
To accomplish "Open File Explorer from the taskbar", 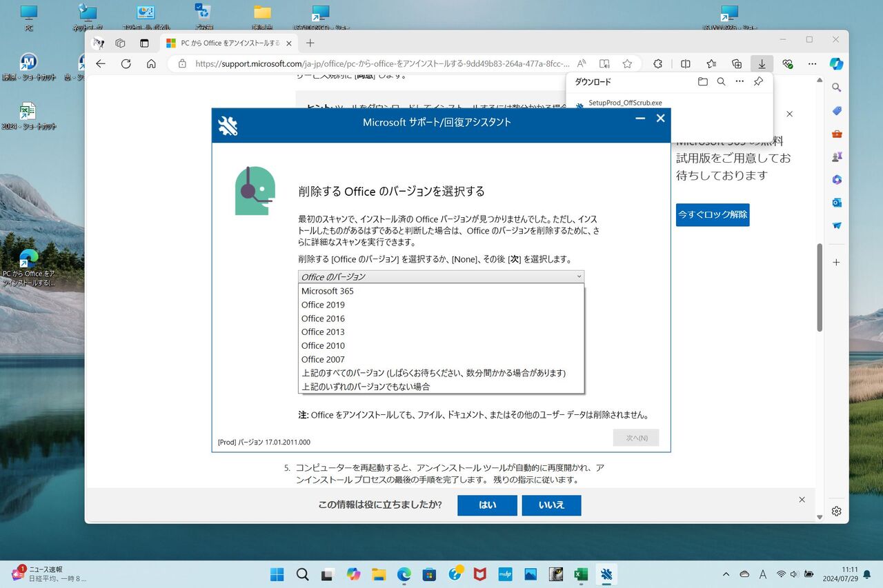I will click(x=378, y=574).
